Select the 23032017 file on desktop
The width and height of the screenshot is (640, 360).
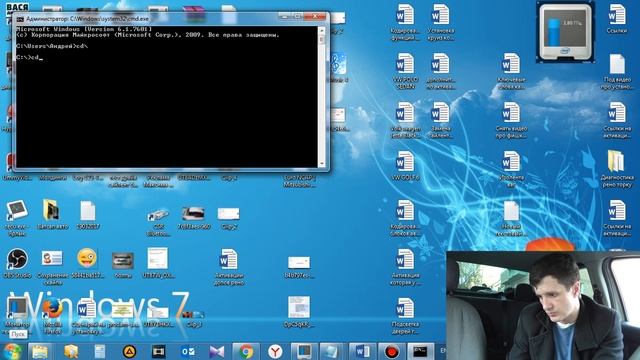coord(88,214)
